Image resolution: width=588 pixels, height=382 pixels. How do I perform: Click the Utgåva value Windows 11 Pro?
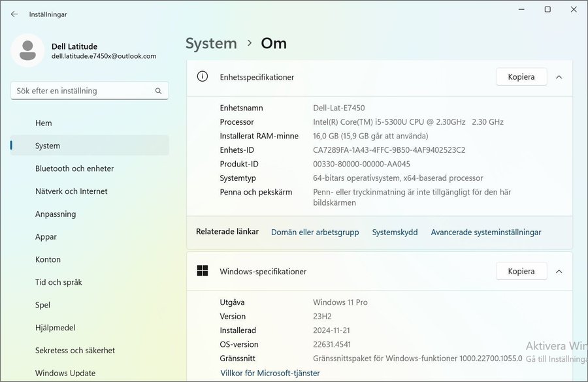[340, 302]
